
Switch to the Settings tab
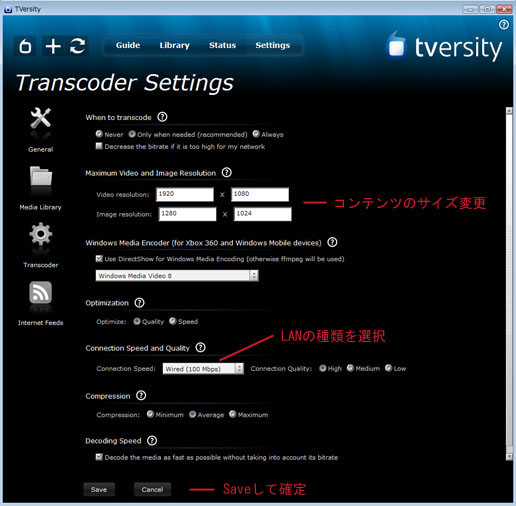point(273,45)
